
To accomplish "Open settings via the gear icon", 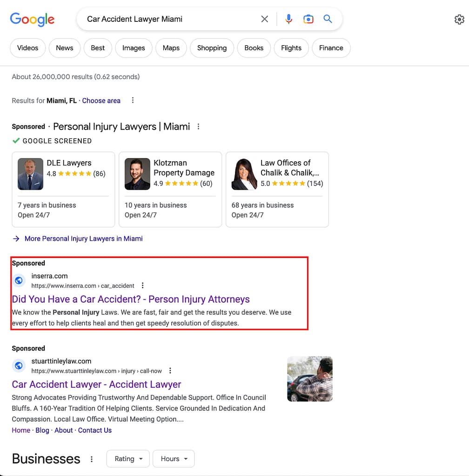I will click(459, 20).
